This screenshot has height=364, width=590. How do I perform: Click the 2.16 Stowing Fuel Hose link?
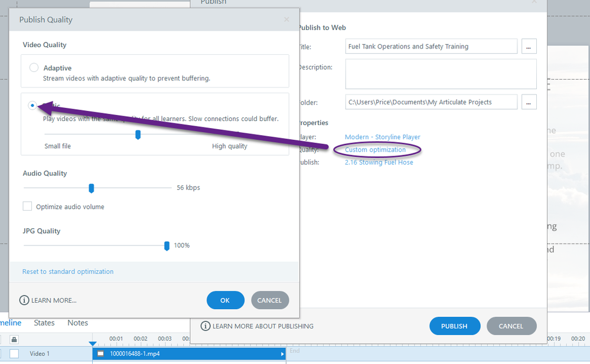click(x=379, y=162)
